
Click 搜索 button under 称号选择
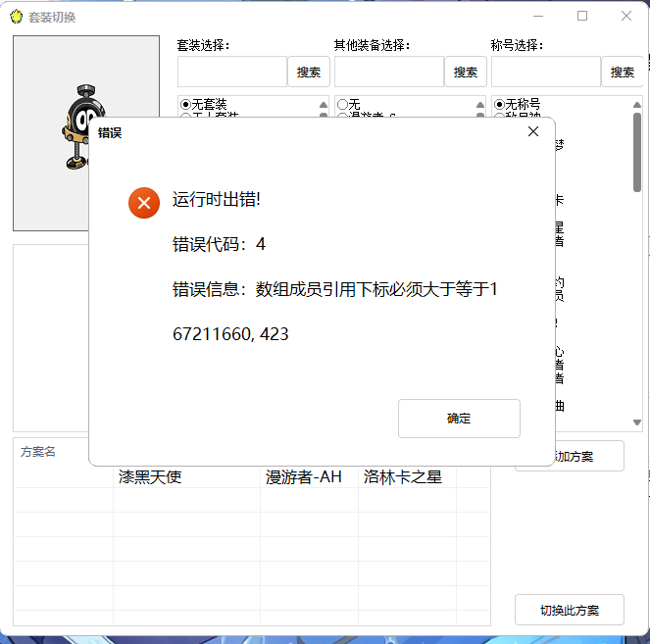point(622,73)
